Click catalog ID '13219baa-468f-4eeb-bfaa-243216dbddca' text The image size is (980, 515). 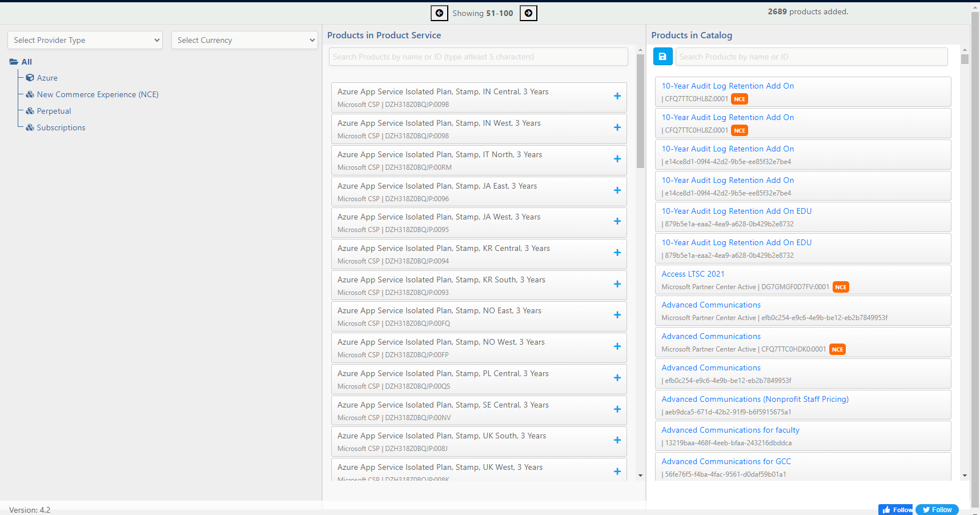pyautogui.click(x=728, y=443)
